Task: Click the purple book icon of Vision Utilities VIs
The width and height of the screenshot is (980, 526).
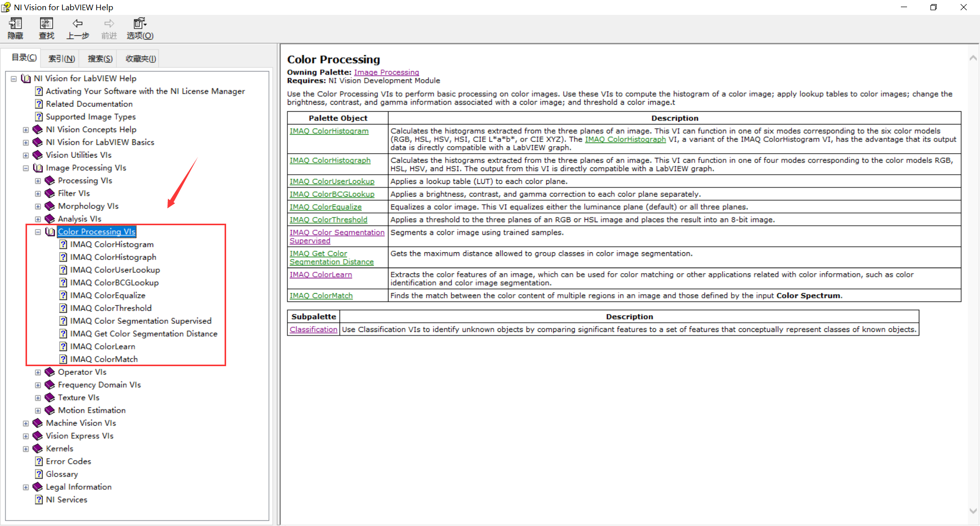Action: tap(38, 155)
